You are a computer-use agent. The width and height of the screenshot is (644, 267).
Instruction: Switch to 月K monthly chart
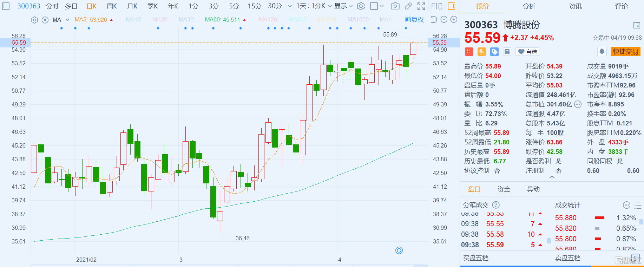point(132,6)
